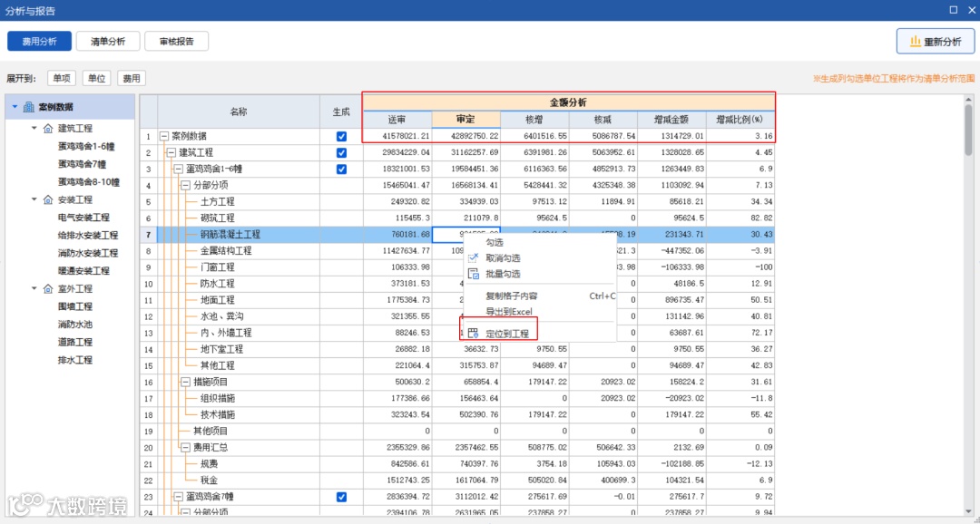Screen dimensions: 980x524
Task: Uncheck 生成 checkbox for 建筑工程 row
Action: [341, 152]
